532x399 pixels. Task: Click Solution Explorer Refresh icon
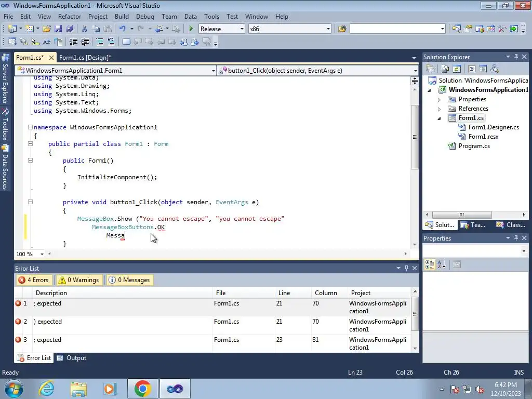457,69
